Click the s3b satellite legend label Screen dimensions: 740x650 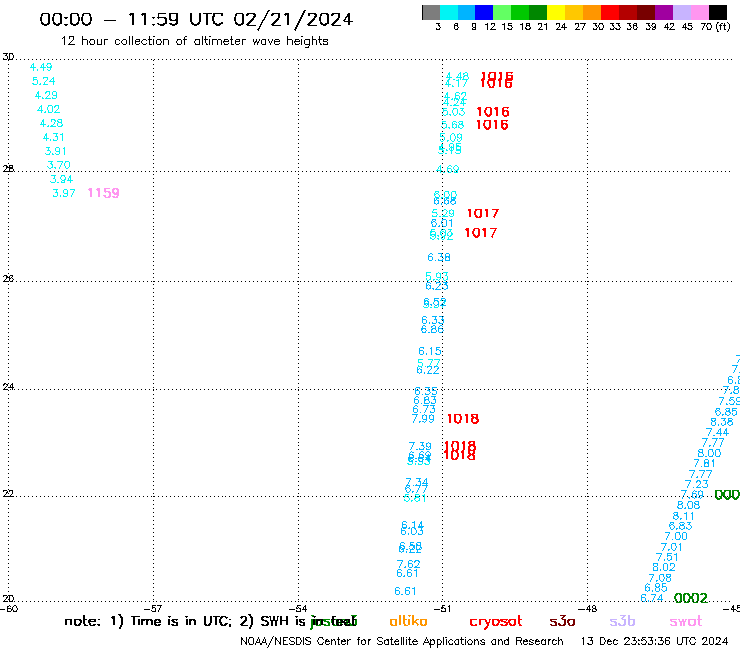622,621
